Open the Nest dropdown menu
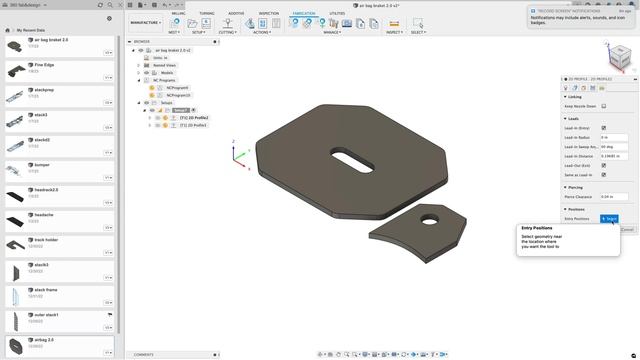 pyautogui.click(x=174, y=32)
